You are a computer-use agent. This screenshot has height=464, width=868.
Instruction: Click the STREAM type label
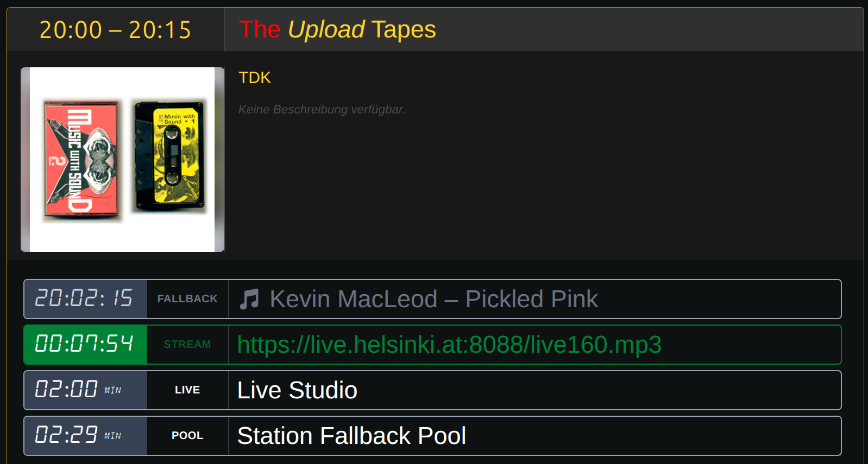[x=187, y=345]
